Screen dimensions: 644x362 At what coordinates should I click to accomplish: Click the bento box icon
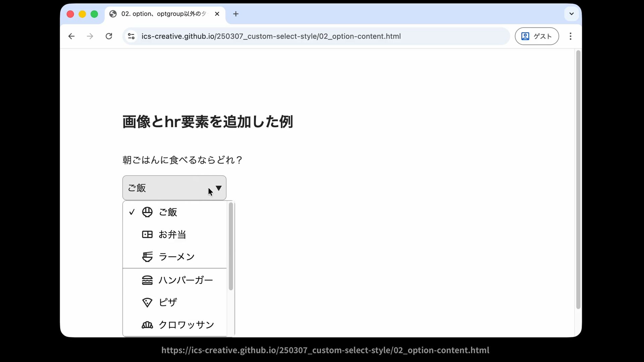click(x=147, y=234)
